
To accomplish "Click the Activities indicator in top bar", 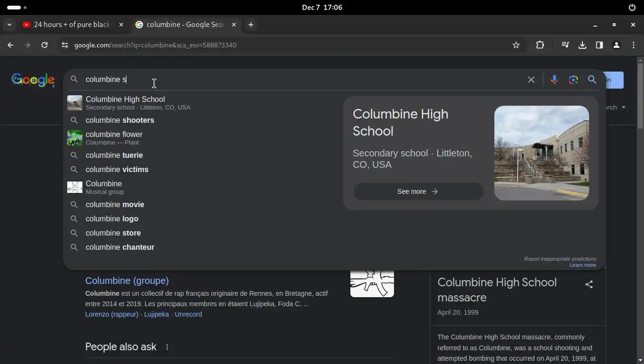I will point(17,7).
